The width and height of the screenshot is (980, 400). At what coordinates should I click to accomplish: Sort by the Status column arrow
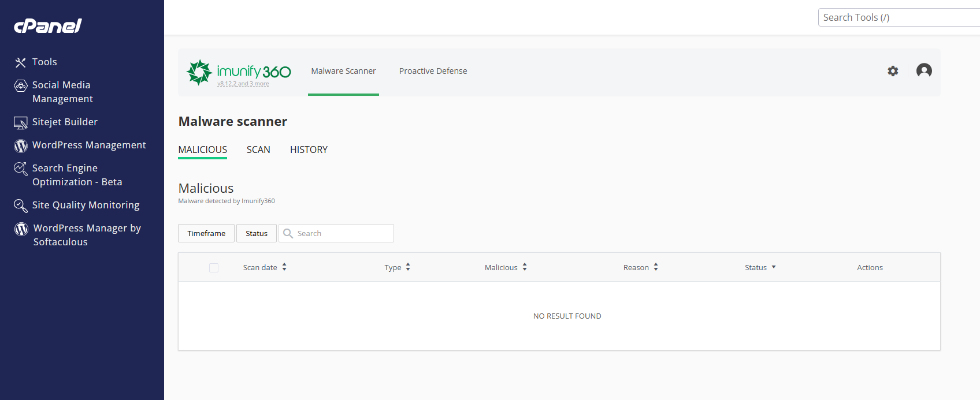tap(774, 267)
